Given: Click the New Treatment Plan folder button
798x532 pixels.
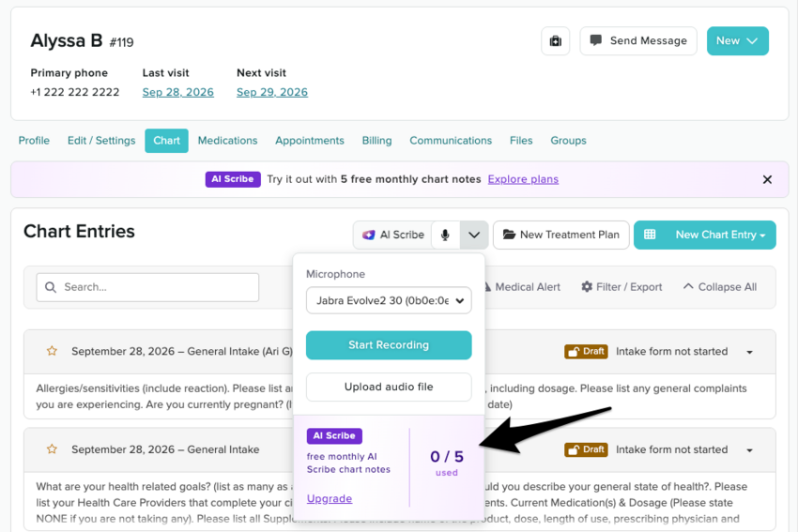Looking at the screenshot, I should [560, 235].
